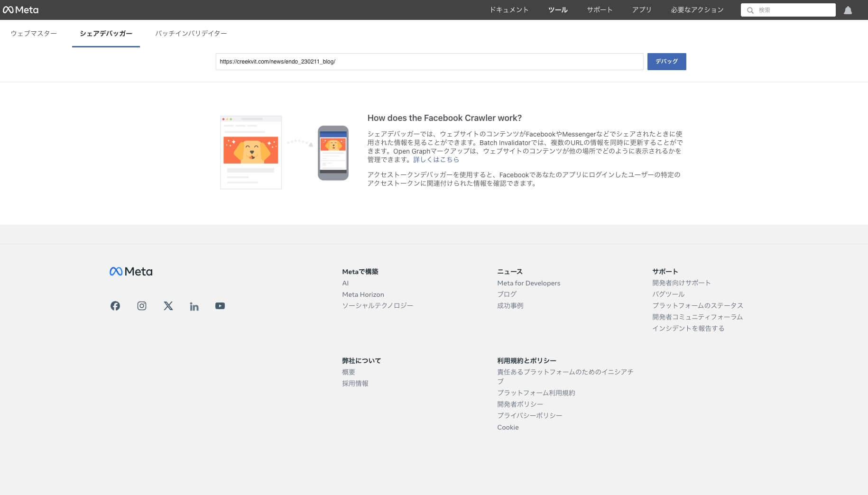Open the YouTube icon in footer

(x=220, y=306)
